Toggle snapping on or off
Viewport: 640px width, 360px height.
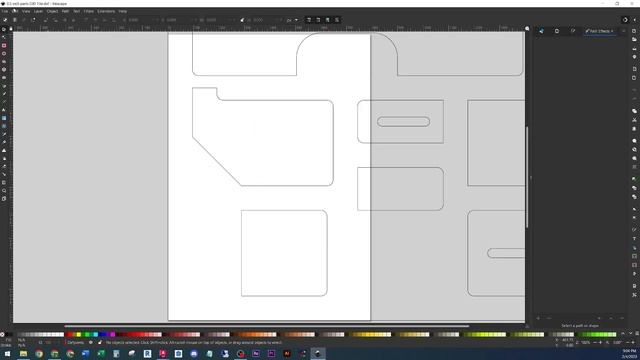(x=625, y=20)
